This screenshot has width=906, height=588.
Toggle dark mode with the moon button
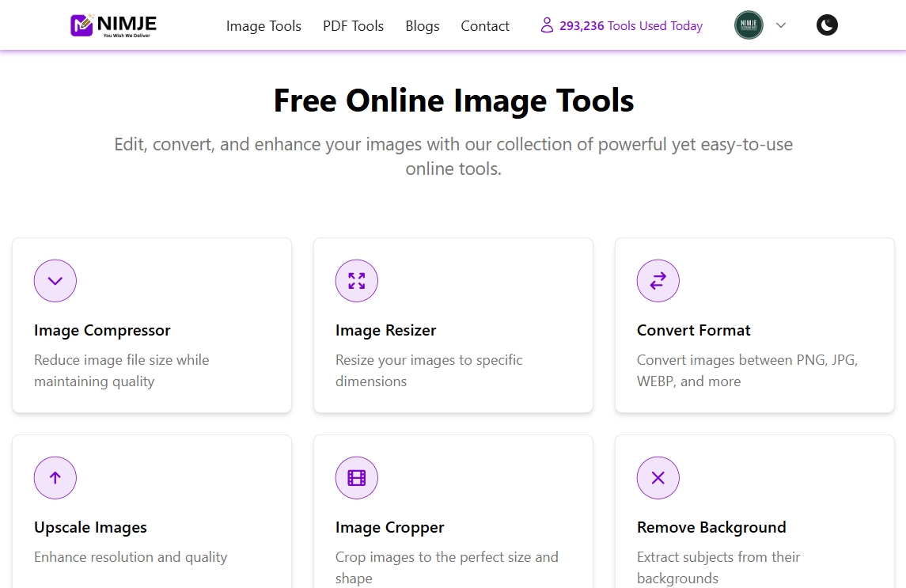tap(826, 25)
